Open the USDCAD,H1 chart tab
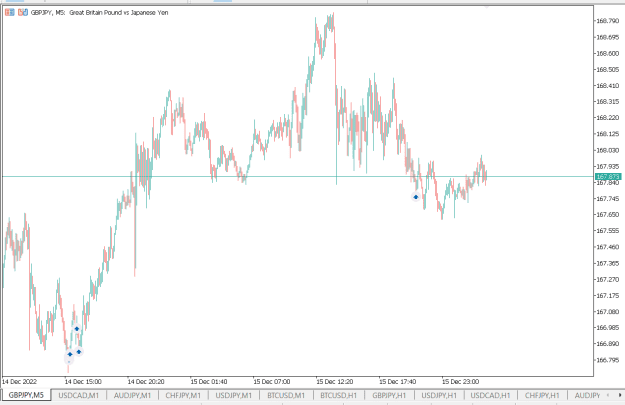The image size is (625, 405). tap(490, 395)
